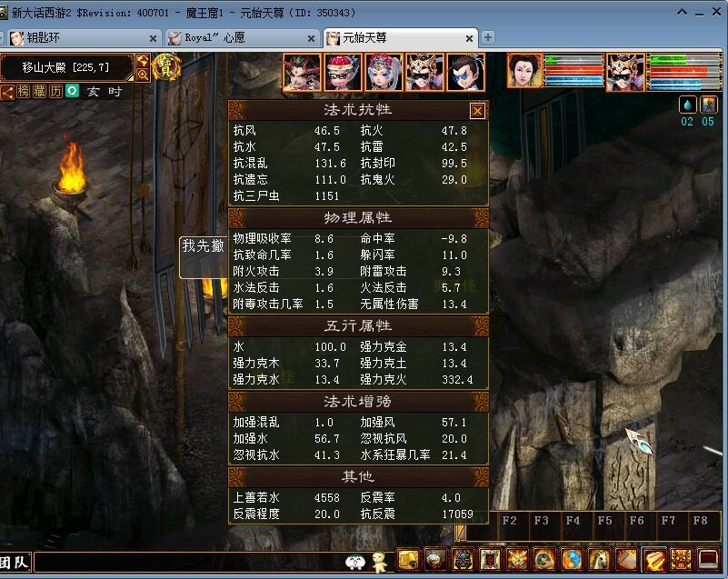Open the ornate gem shield icon

463,560
